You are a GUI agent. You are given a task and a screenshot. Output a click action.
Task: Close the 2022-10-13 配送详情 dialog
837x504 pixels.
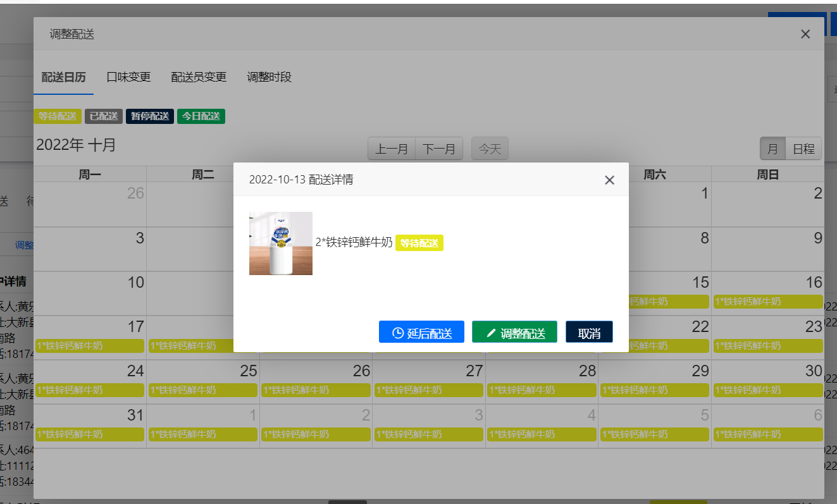[x=609, y=180]
